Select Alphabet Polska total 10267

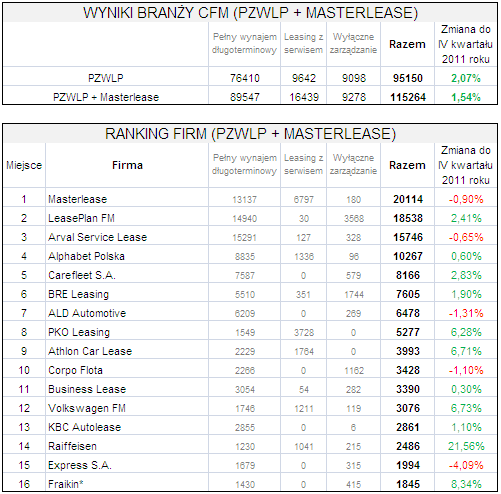click(x=408, y=256)
